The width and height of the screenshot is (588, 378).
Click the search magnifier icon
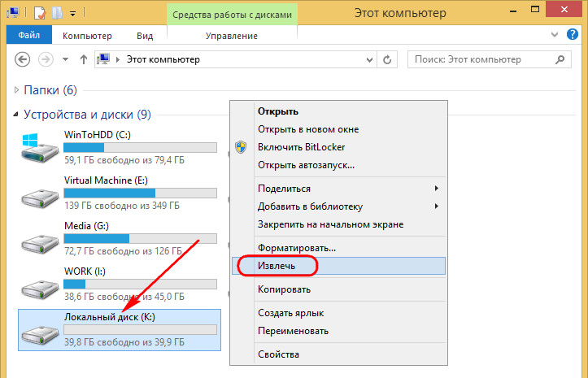(560, 59)
